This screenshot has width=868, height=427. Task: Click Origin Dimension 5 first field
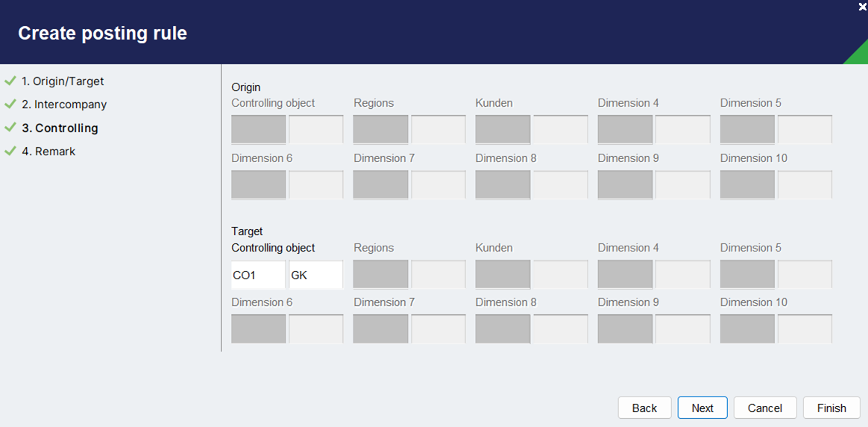(x=747, y=130)
